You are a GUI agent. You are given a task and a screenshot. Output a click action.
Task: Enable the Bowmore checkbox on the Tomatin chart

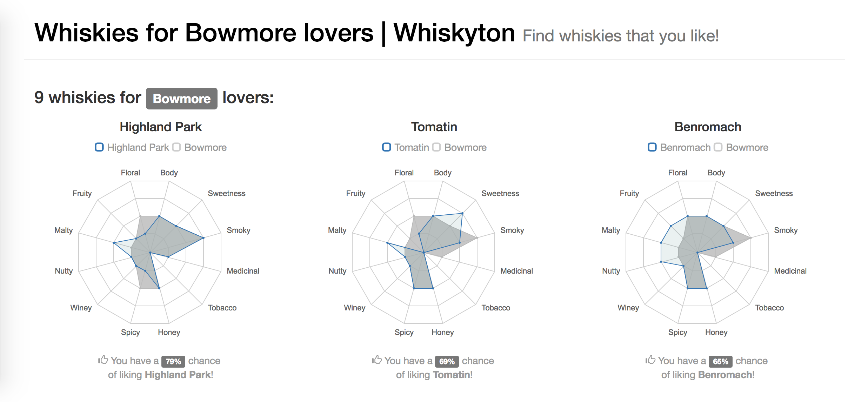(x=436, y=147)
